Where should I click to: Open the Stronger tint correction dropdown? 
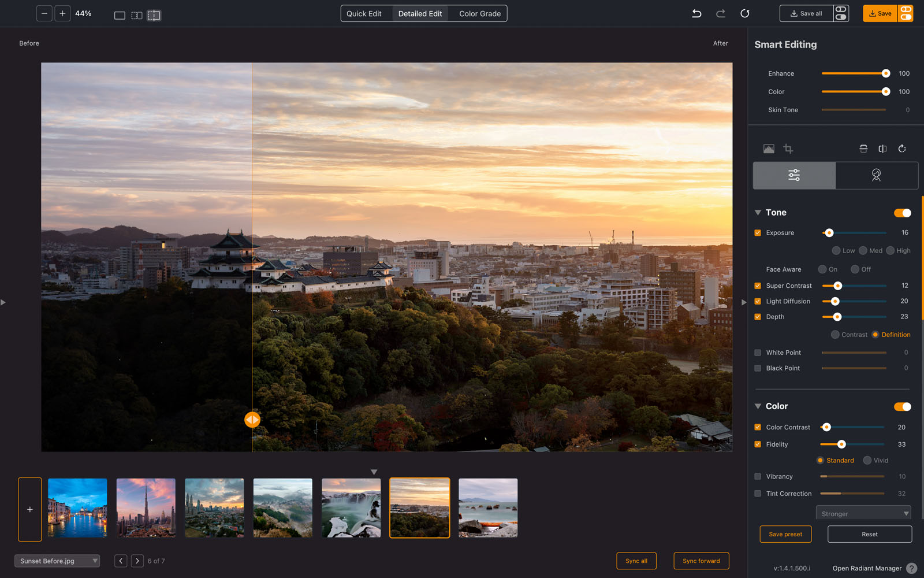[x=863, y=513]
